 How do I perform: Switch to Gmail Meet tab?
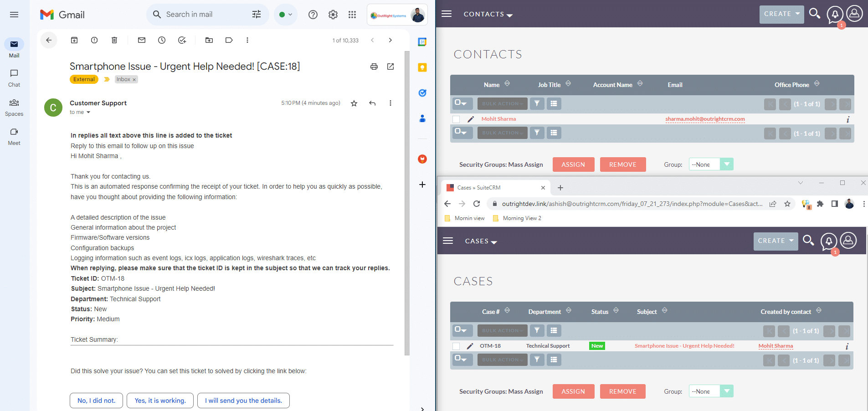click(14, 136)
